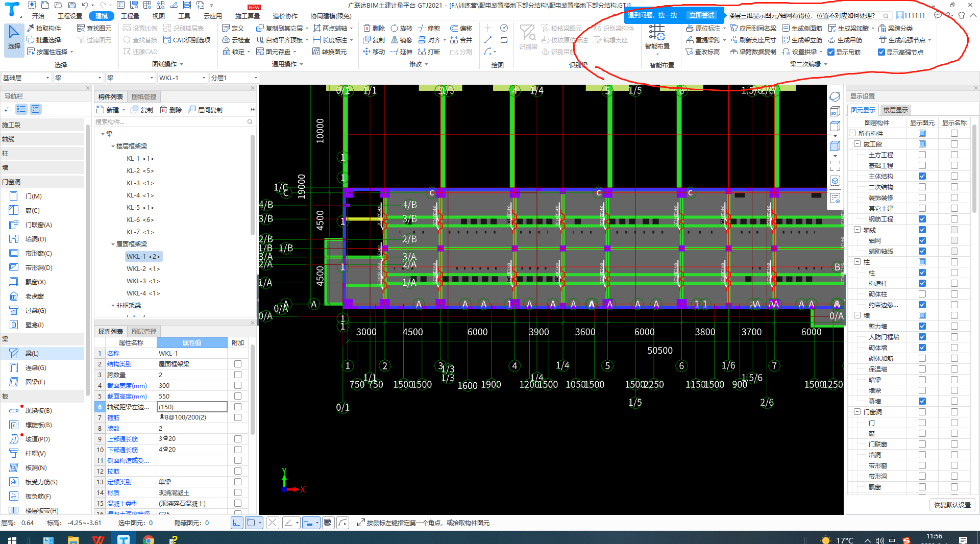Screen dimensions: 980x544
Task: Click the 定义 define tool
Action: pyautogui.click(x=233, y=28)
